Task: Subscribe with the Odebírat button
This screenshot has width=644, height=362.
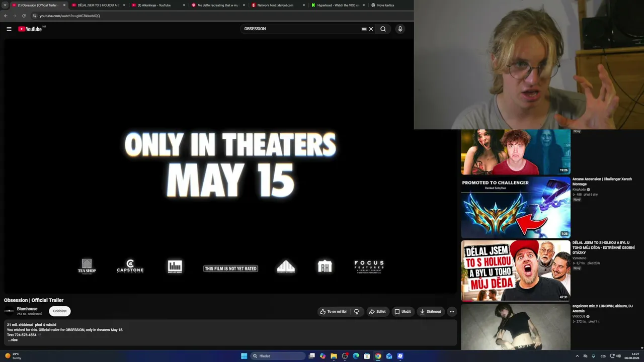Action: 60,311
